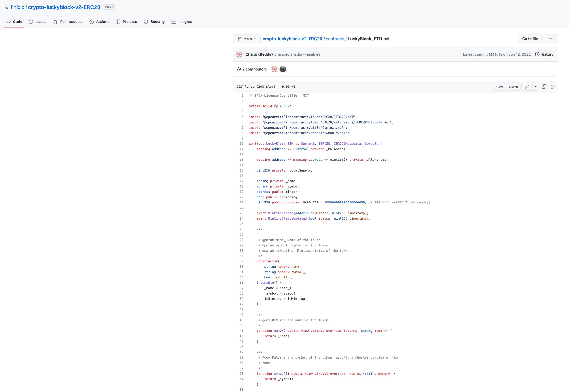569x392 pixels.
Task: Go to the Pull requests tab
Action: click(x=68, y=22)
